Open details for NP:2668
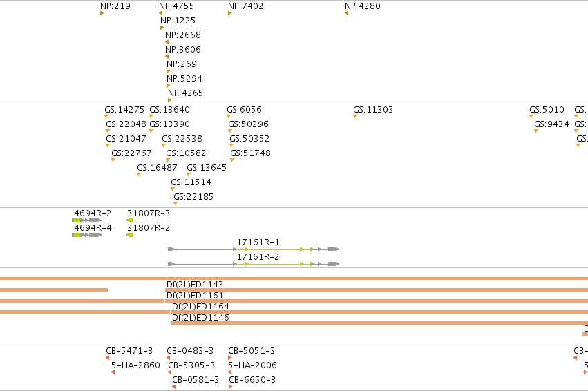The height and width of the screenshot is (391, 588). pyautogui.click(x=167, y=42)
